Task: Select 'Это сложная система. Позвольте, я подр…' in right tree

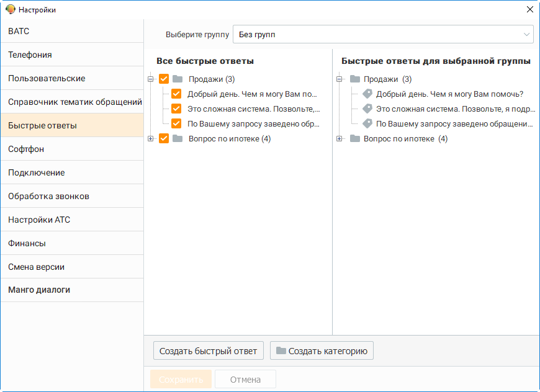Action: tap(456, 109)
